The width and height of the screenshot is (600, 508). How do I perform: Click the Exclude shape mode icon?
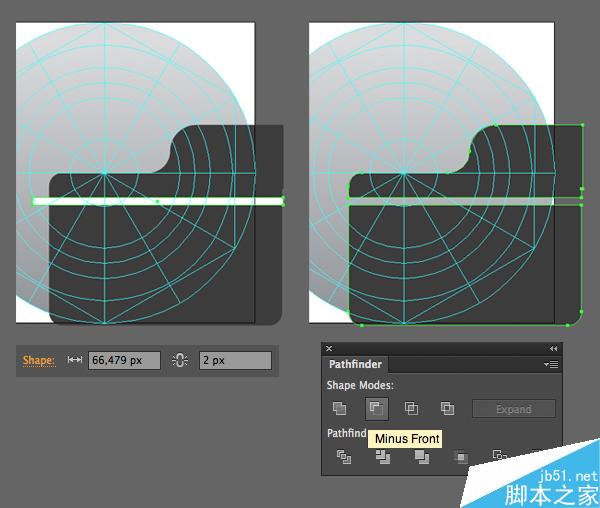[x=447, y=409]
